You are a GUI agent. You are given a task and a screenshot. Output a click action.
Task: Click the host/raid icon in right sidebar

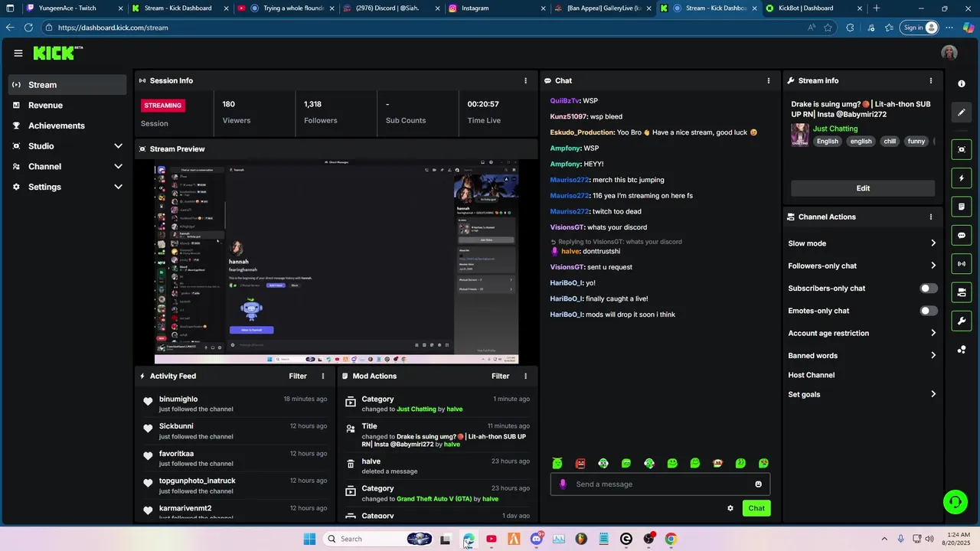click(962, 292)
